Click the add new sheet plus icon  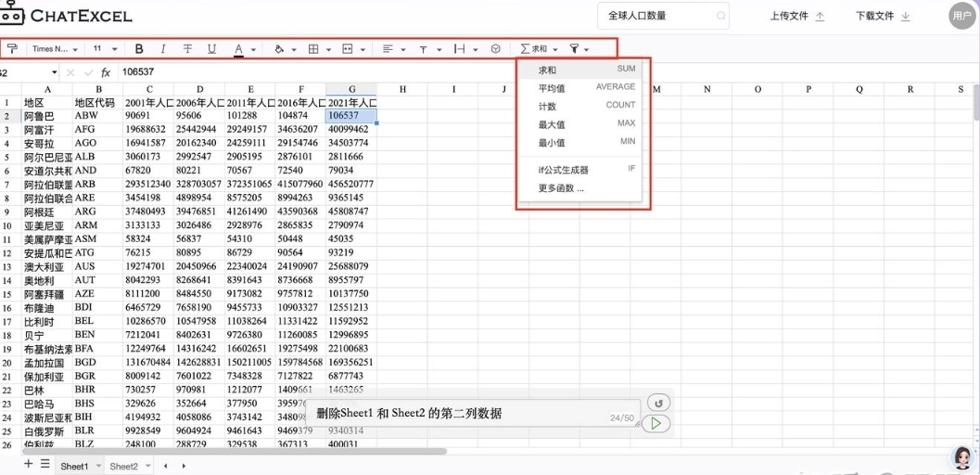coord(28,464)
